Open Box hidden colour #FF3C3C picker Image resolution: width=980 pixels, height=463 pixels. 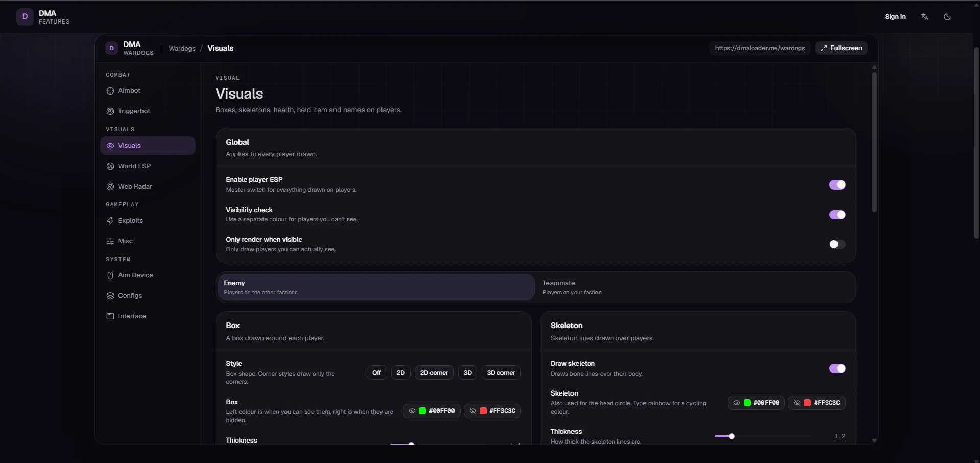click(492, 411)
